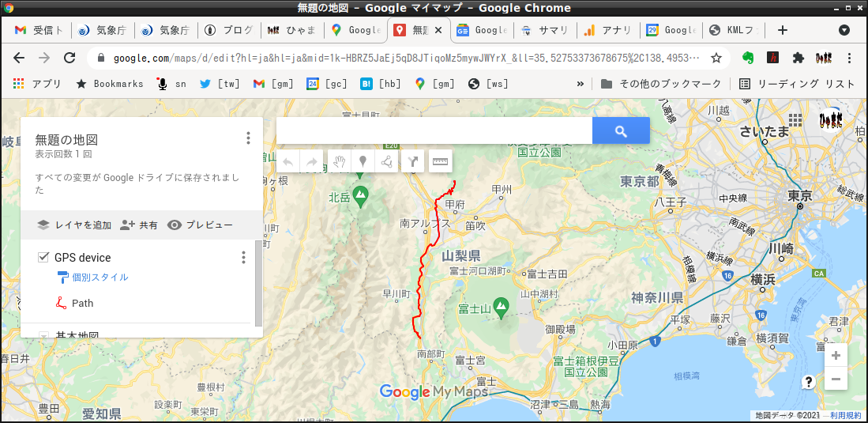This screenshot has width=868, height=423.
Task: Click the browser forward arrow
Action: (44, 58)
